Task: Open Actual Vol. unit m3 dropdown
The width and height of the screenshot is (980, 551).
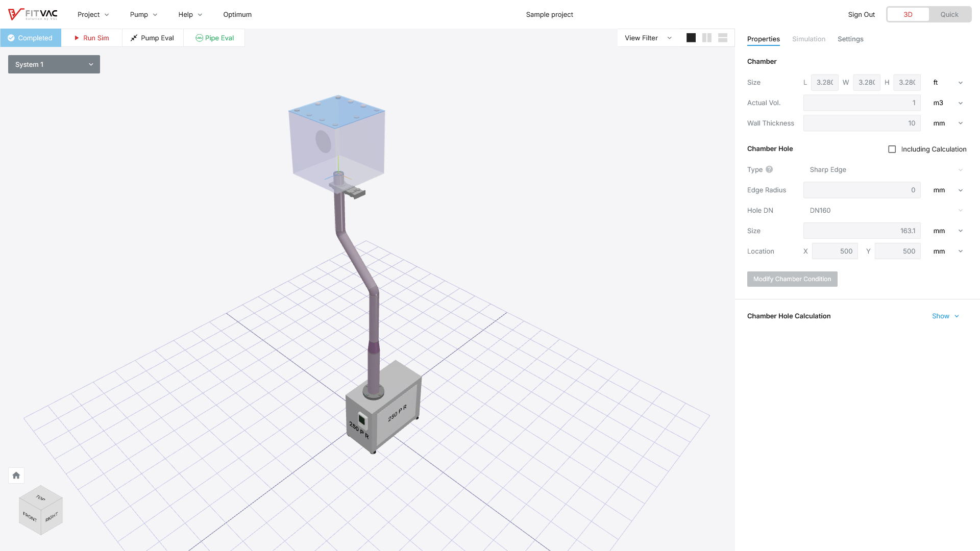Action: click(x=948, y=103)
